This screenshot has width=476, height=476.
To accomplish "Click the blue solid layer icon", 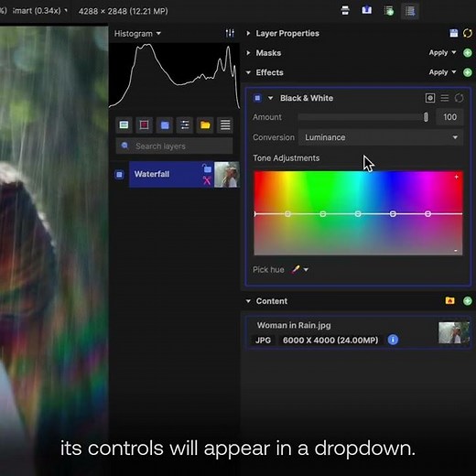I will (x=165, y=124).
